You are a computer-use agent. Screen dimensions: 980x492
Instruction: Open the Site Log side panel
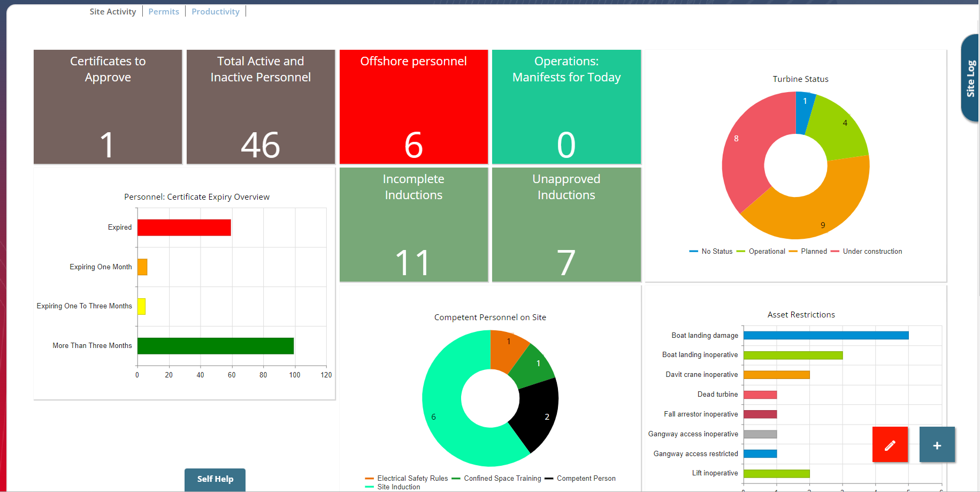click(971, 79)
